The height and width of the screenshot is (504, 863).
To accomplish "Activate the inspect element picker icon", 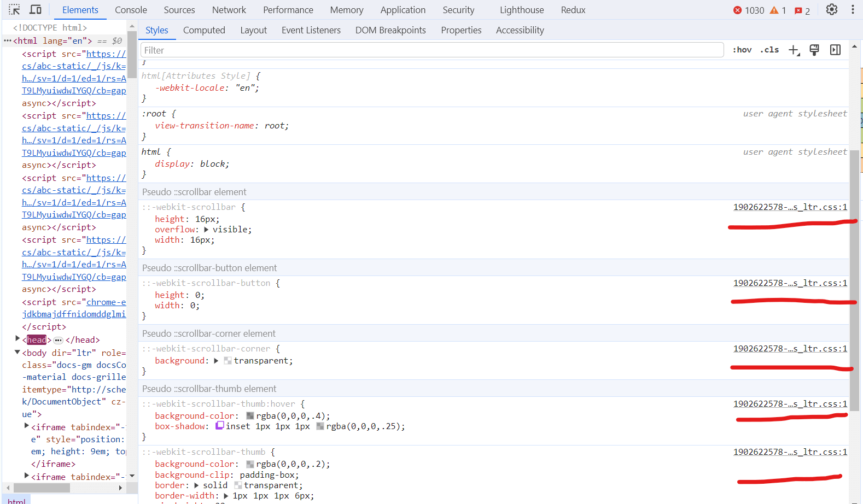I will (14, 10).
